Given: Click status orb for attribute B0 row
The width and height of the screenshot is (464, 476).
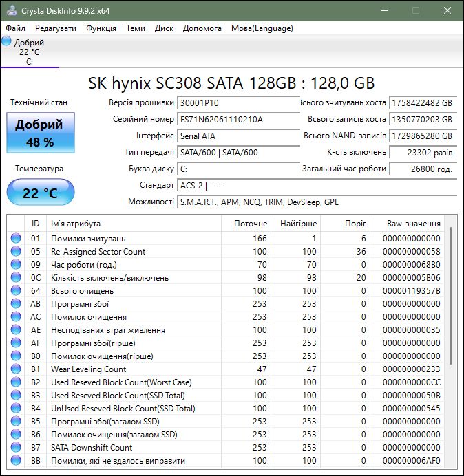Looking at the screenshot, I should (x=16, y=356).
